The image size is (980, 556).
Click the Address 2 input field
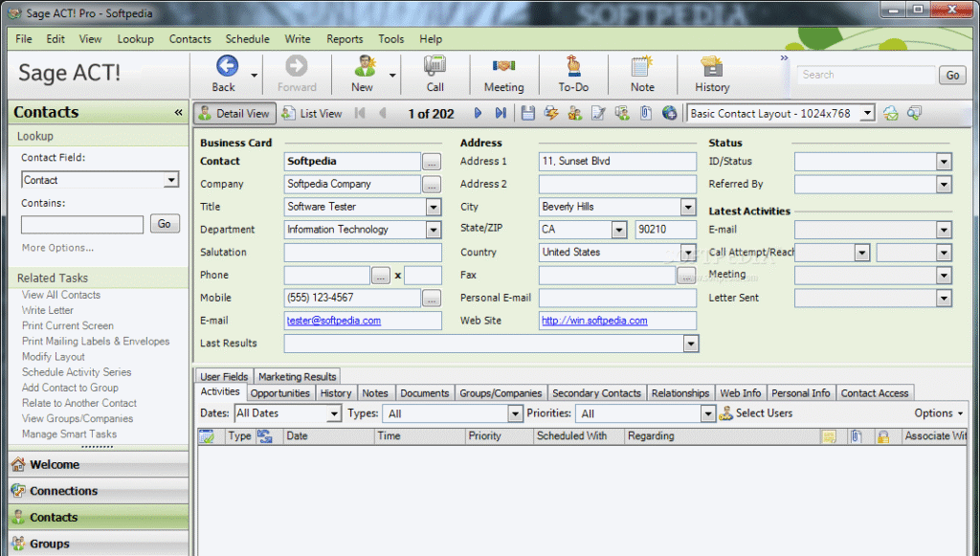pyautogui.click(x=617, y=185)
